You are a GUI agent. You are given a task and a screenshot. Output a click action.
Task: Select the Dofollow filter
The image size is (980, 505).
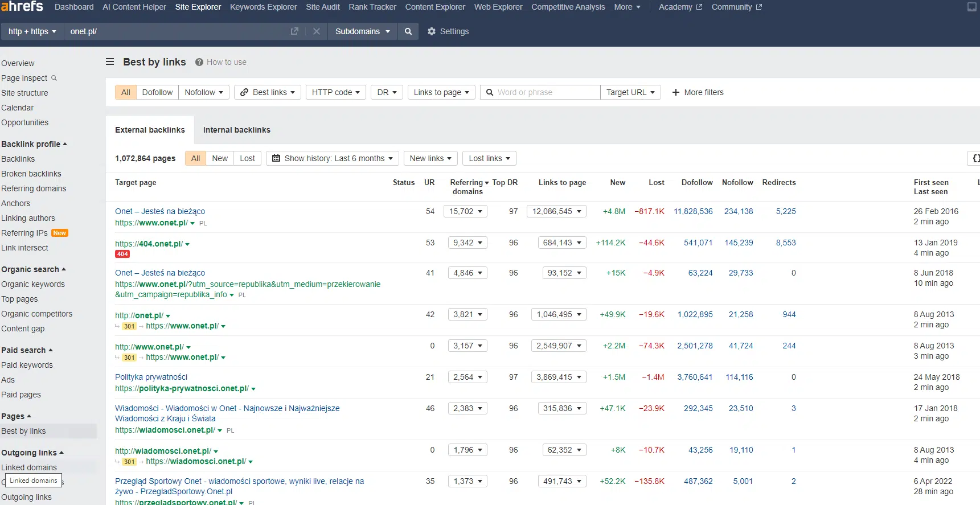pos(157,92)
